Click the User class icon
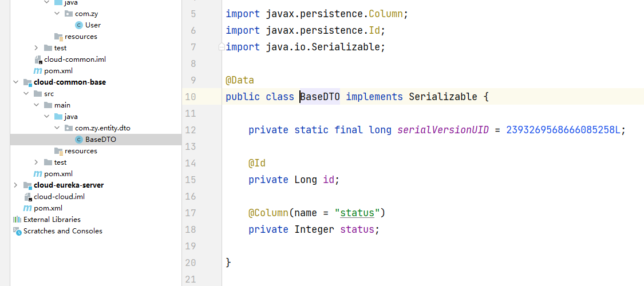Screen dimensions: 644x286 click(x=79, y=25)
